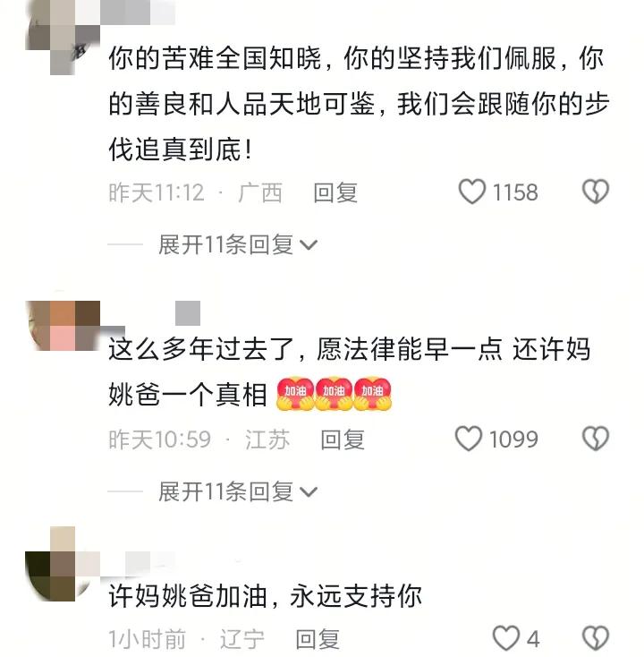
Task: Reply to the comment posted 1小时前
Action: click(x=318, y=639)
